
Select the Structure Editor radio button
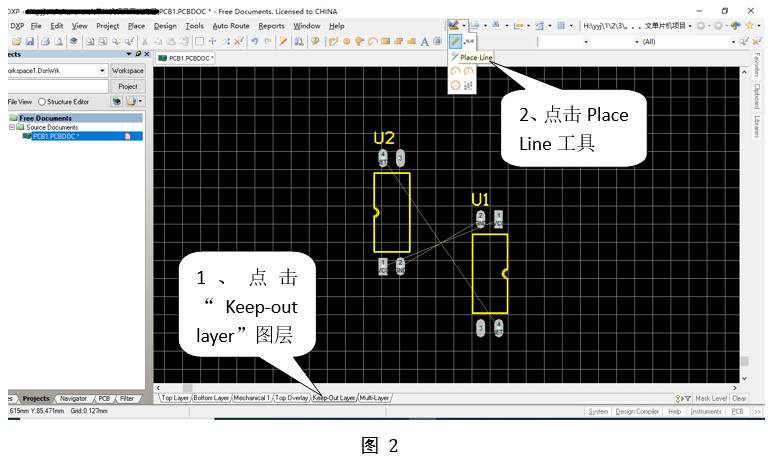tap(42, 102)
